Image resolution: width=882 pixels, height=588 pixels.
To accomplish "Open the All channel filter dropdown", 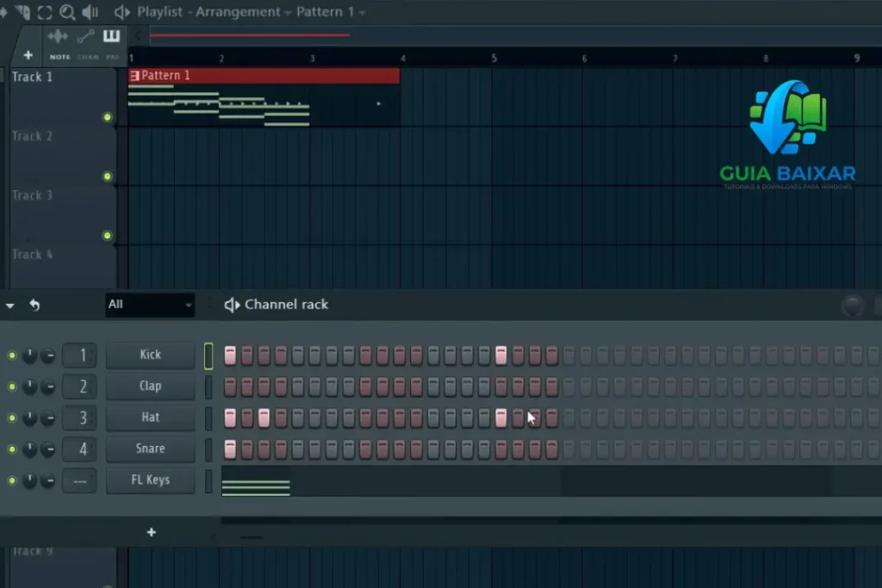I will (x=150, y=305).
